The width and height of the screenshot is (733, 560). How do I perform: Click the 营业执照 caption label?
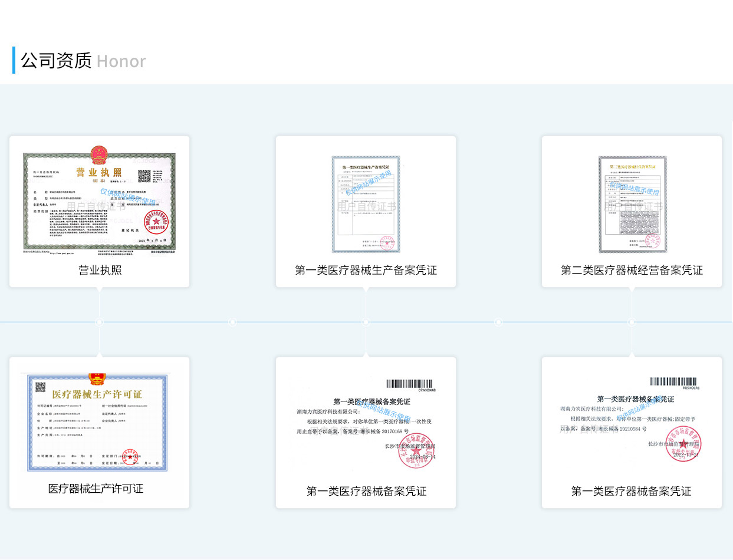pyautogui.click(x=98, y=269)
